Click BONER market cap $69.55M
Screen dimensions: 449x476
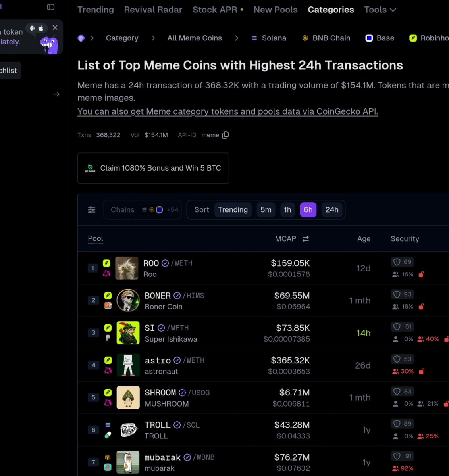tap(292, 296)
